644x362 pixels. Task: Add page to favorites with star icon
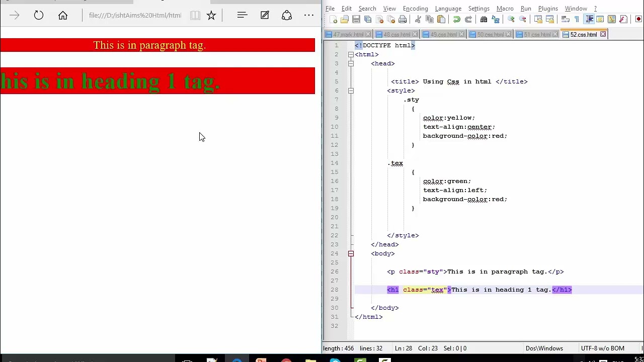(211, 16)
